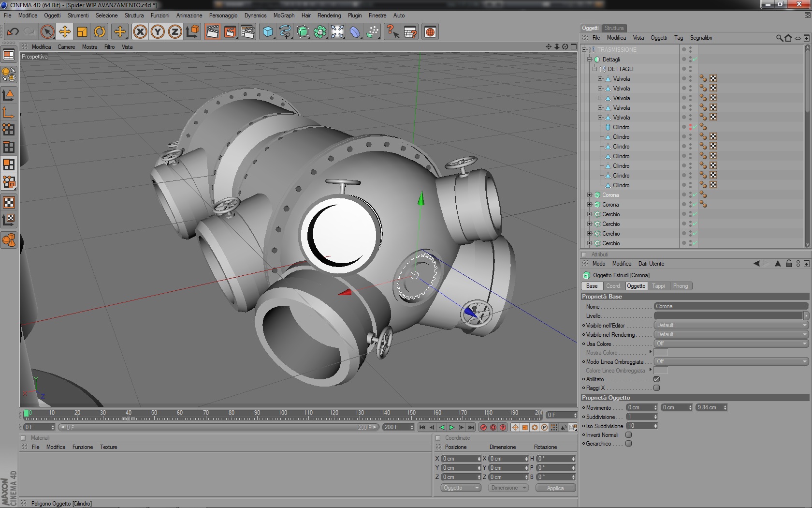Click the Applica button
This screenshot has height=508, width=812.
(555, 488)
